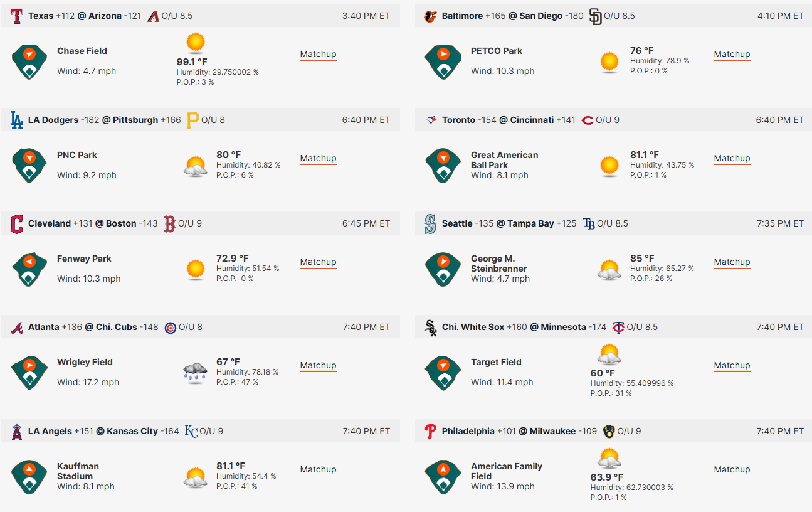
Task: Click the rain cloud weather icon for Wrigley Field
Action: point(196,372)
